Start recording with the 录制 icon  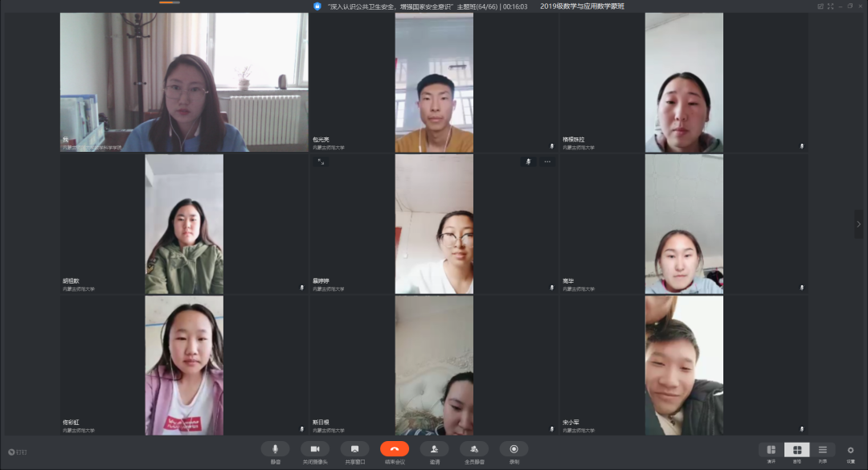pos(514,449)
